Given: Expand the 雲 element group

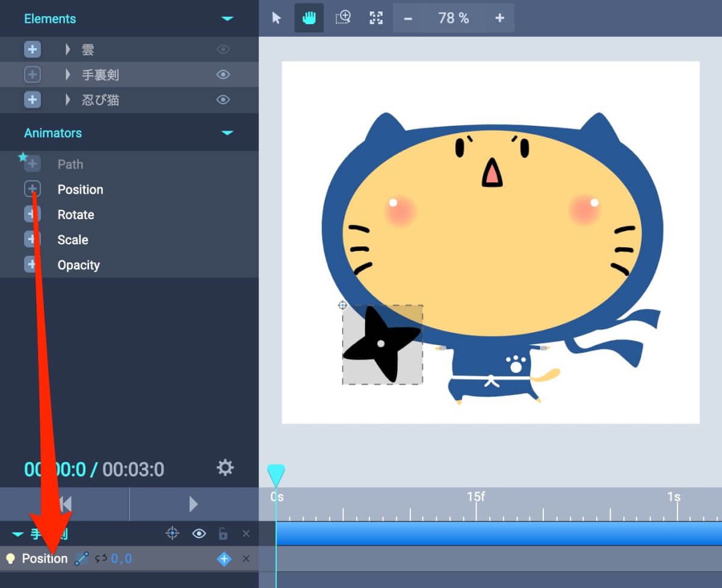Looking at the screenshot, I should pos(68,49).
